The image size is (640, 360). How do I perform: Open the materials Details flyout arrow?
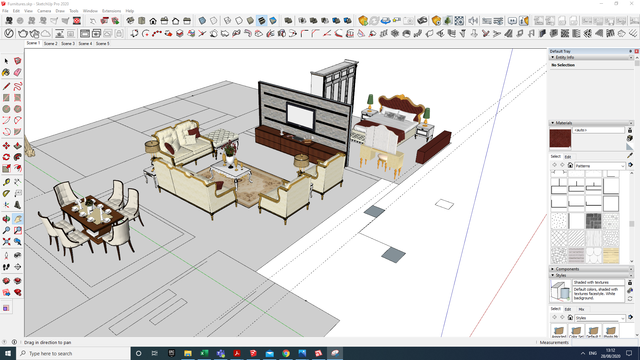631,165
